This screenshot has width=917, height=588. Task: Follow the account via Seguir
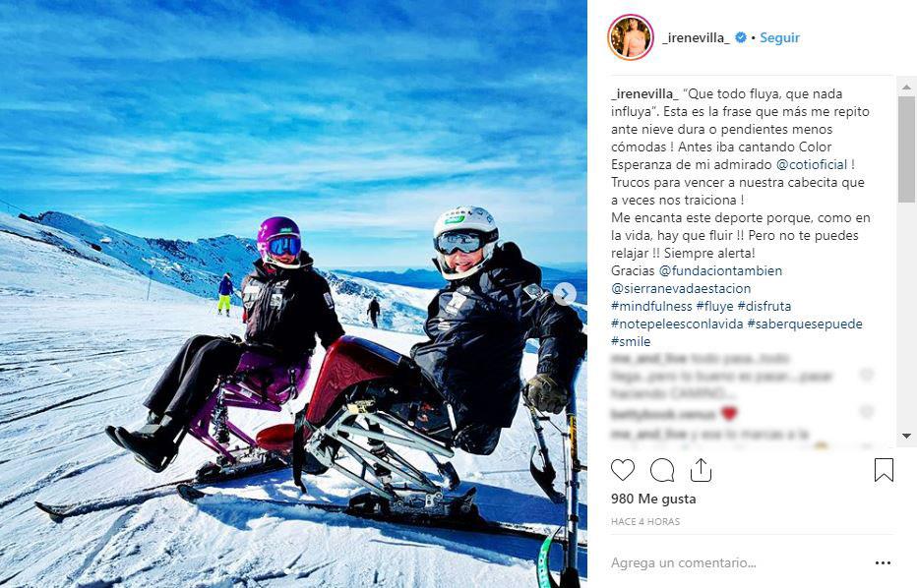pyautogui.click(x=779, y=38)
